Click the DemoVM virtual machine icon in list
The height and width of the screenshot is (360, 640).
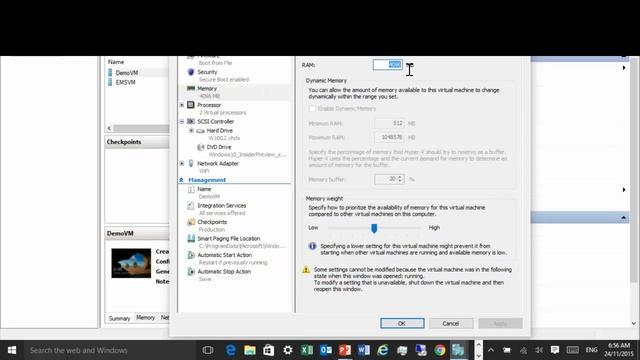[110, 73]
